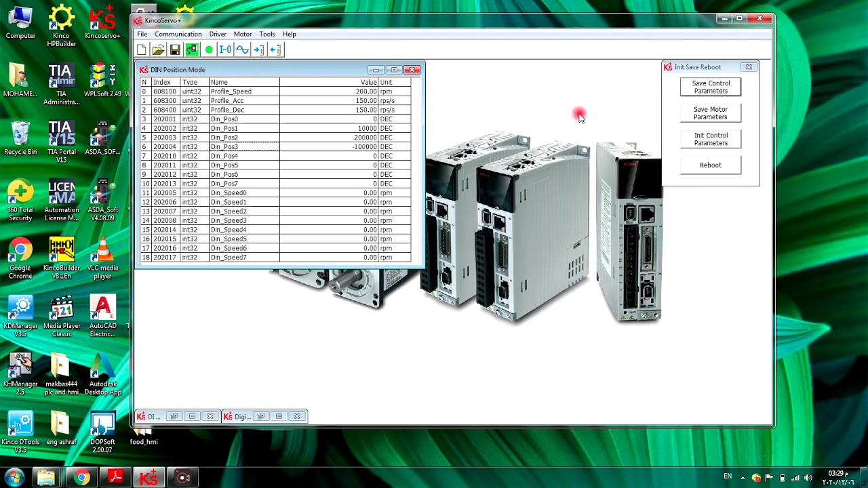Click the green circle status toolbar icon
Viewport: 868px width, 488px height.
(209, 49)
